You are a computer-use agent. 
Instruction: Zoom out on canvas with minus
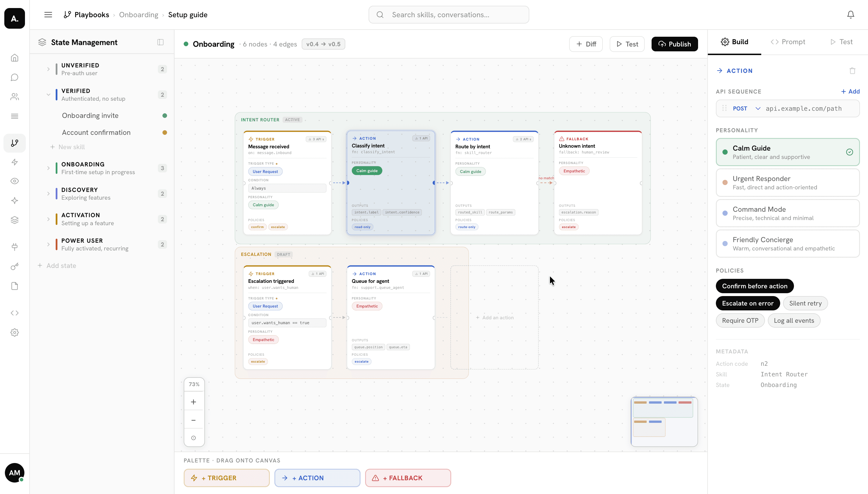point(193,420)
